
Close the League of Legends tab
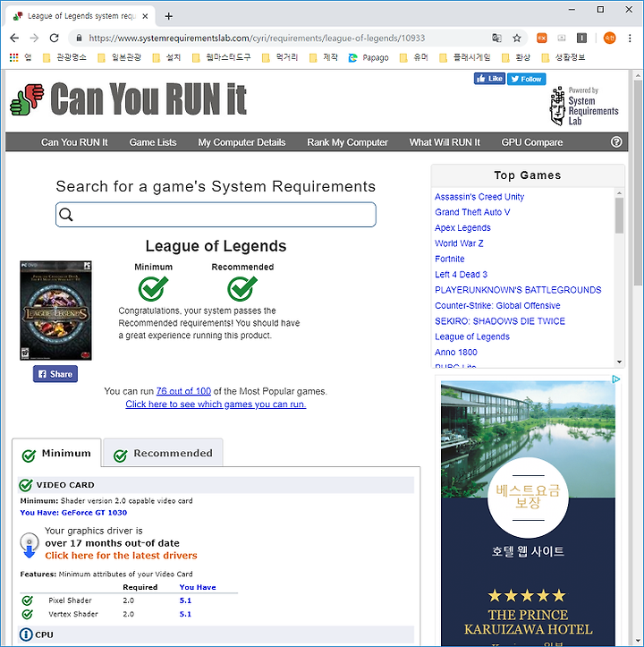(145, 16)
